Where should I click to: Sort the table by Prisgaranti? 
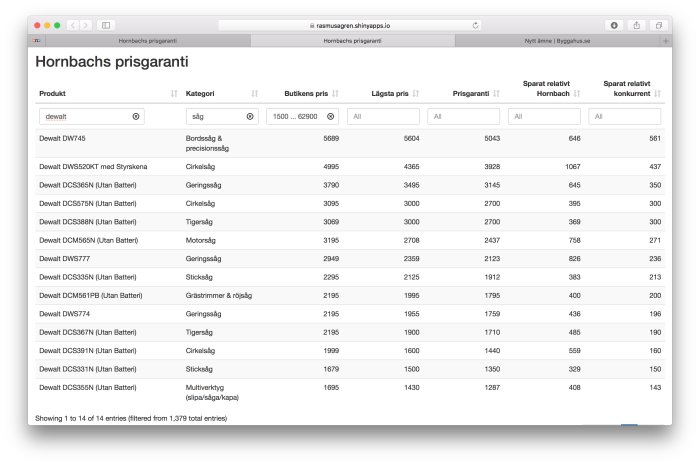pyautogui.click(x=496, y=93)
